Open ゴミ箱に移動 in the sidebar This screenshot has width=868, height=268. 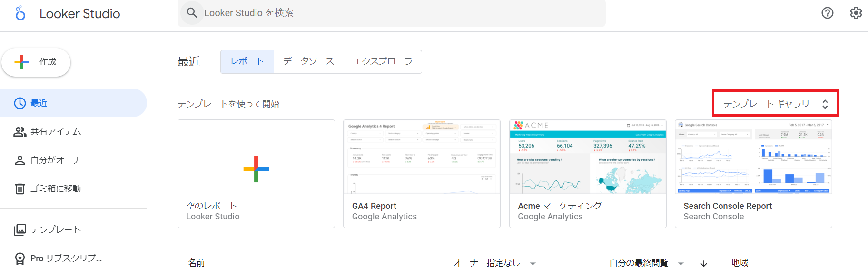pyautogui.click(x=73, y=189)
